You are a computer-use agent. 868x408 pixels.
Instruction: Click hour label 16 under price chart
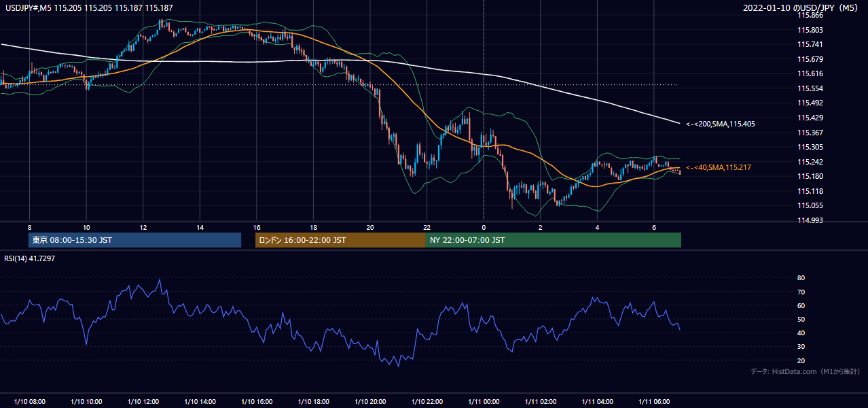[256, 227]
